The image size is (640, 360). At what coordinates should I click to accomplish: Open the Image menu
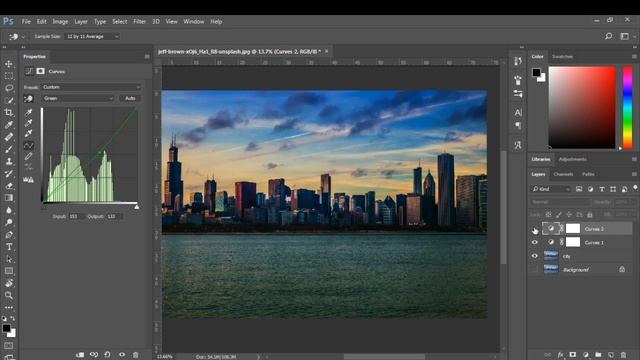click(x=60, y=22)
